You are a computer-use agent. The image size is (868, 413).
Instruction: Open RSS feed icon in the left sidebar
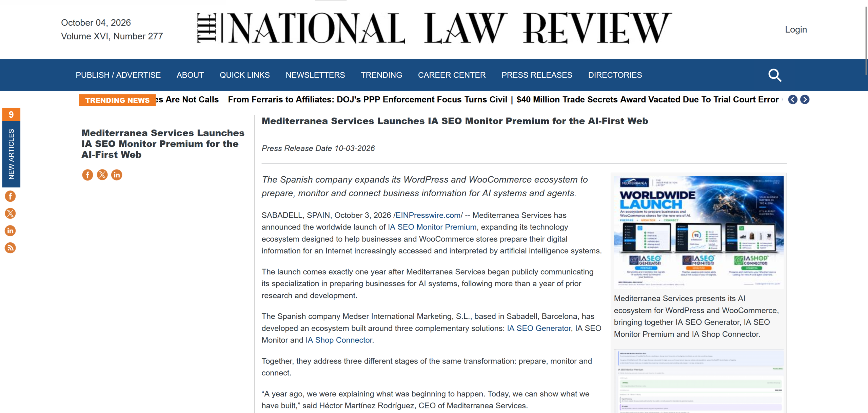(x=10, y=248)
